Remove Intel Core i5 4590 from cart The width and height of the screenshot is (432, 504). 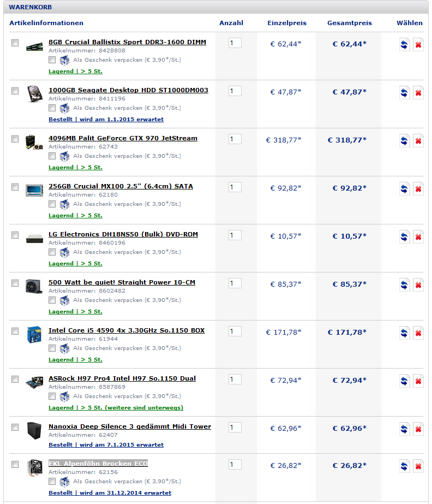418,333
